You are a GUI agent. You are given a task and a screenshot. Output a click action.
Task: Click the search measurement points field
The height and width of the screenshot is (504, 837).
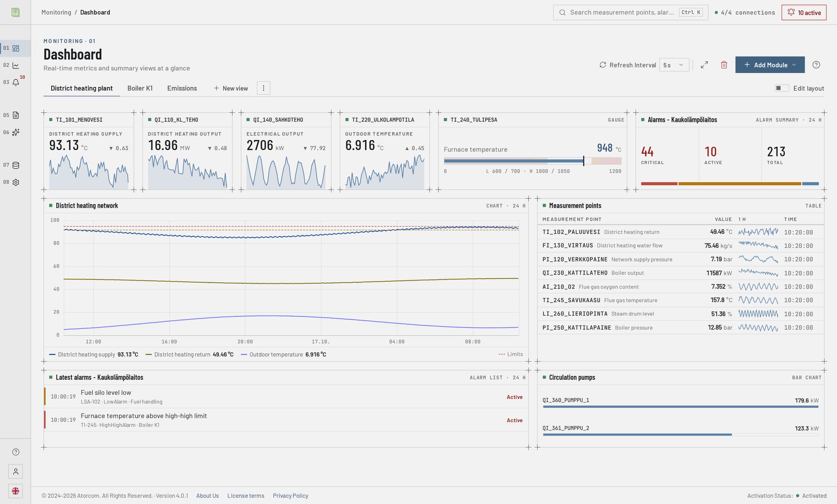(x=630, y=13)
